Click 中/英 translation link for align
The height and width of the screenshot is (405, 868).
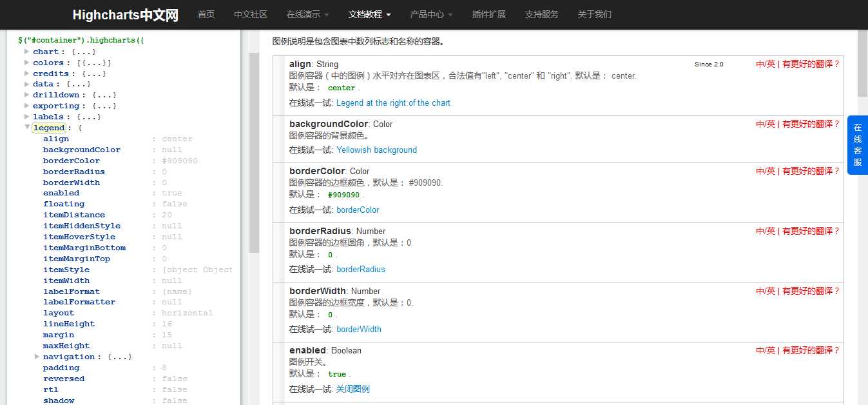[766, 64]
